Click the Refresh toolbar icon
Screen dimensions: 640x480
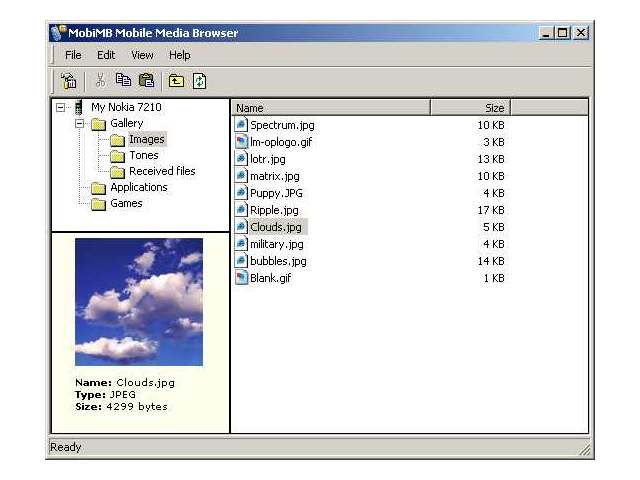pyautogui.click(x=199, y=81)
